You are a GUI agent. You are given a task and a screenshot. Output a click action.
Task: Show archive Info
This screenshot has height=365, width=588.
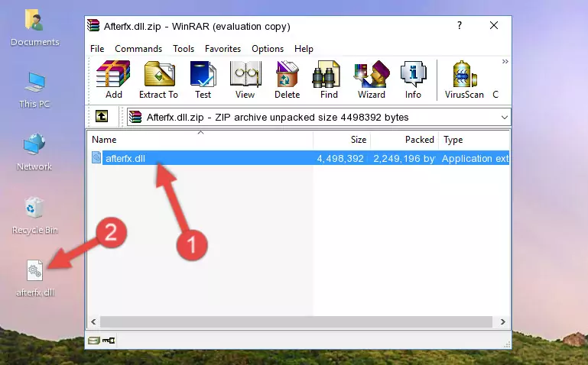(413, 79)
